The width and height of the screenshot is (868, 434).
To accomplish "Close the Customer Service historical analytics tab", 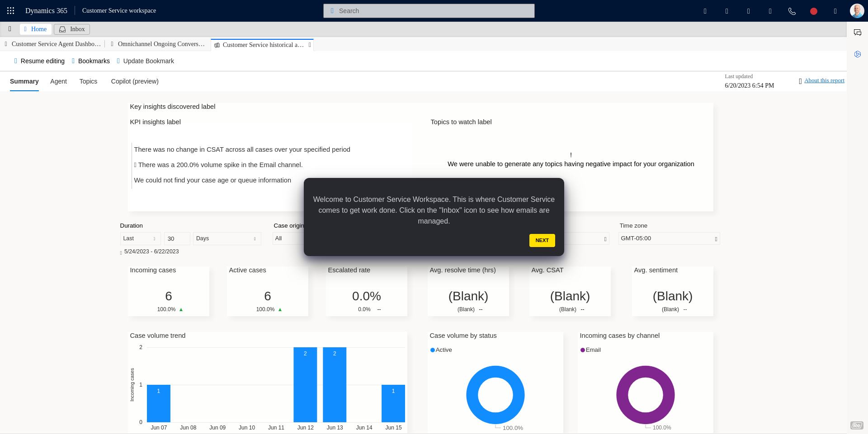I will click(x=310, y=45).
